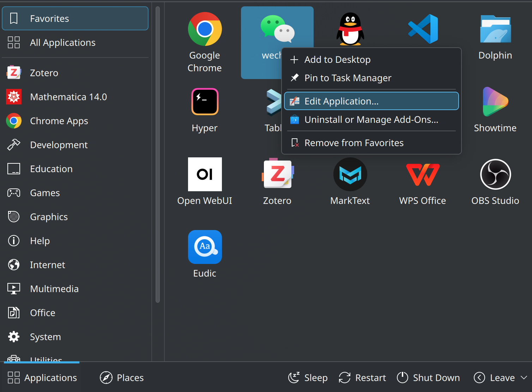Open the Development category
Screen dimensions: 532x392
pos(59,145)
